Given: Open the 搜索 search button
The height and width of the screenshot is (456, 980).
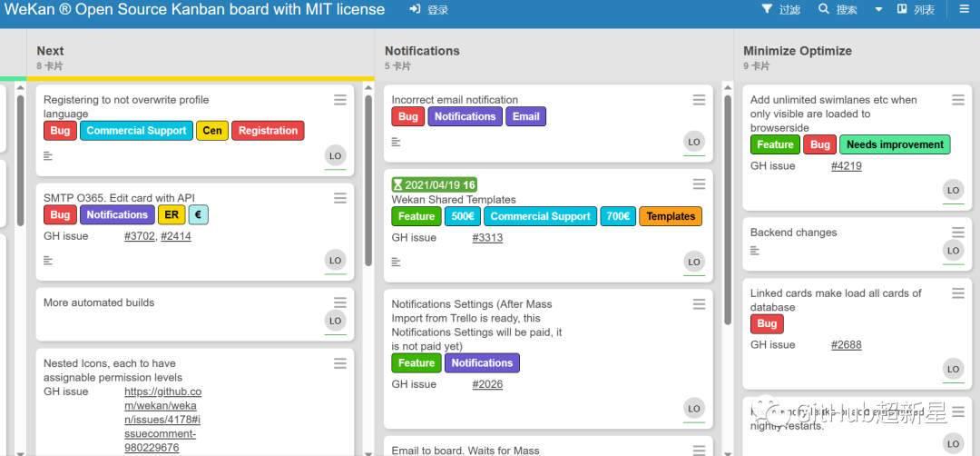Looking at the screenshot, I should coord(838,9).
